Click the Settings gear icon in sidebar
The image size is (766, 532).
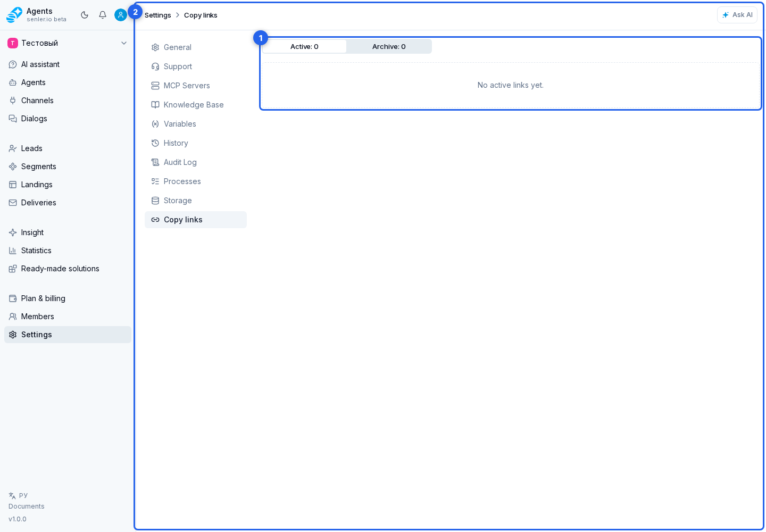click(13, 335)
